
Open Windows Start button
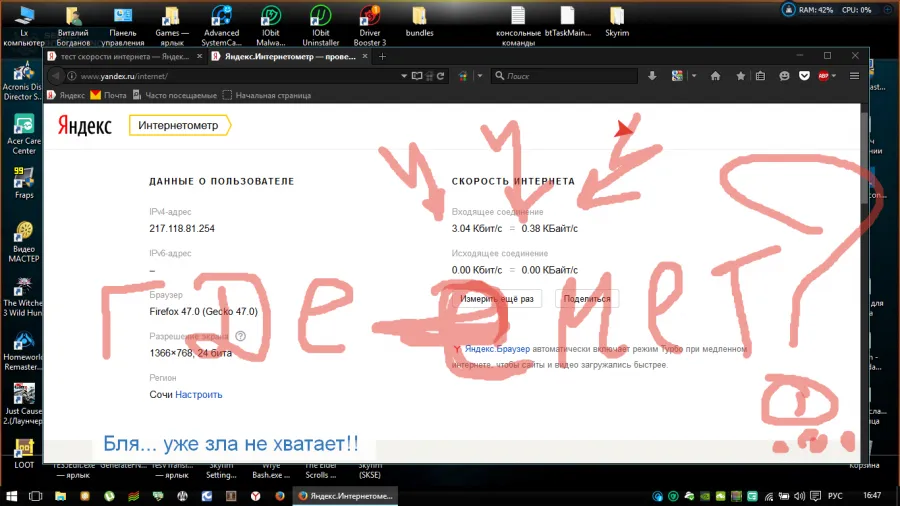coord(11,496)
